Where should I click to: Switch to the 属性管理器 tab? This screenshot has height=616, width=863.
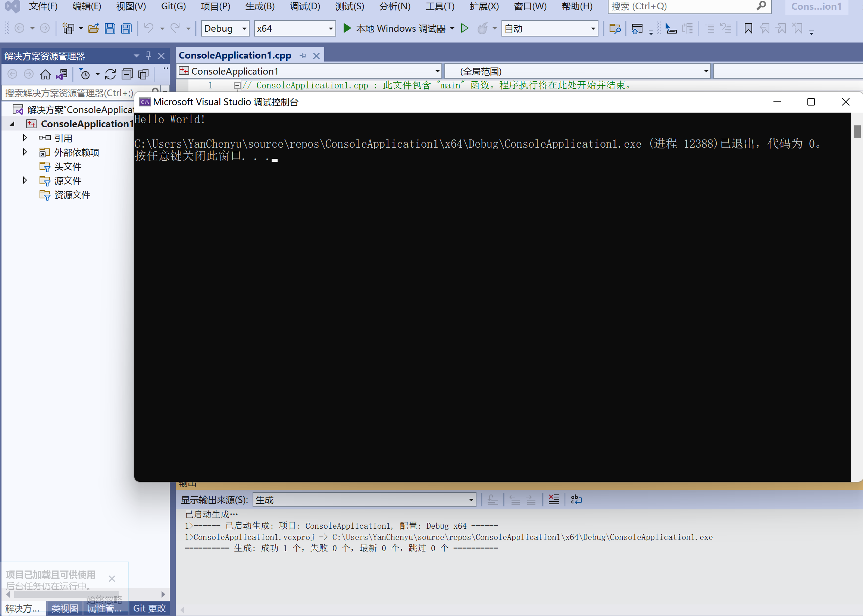[x=104, y=608]
